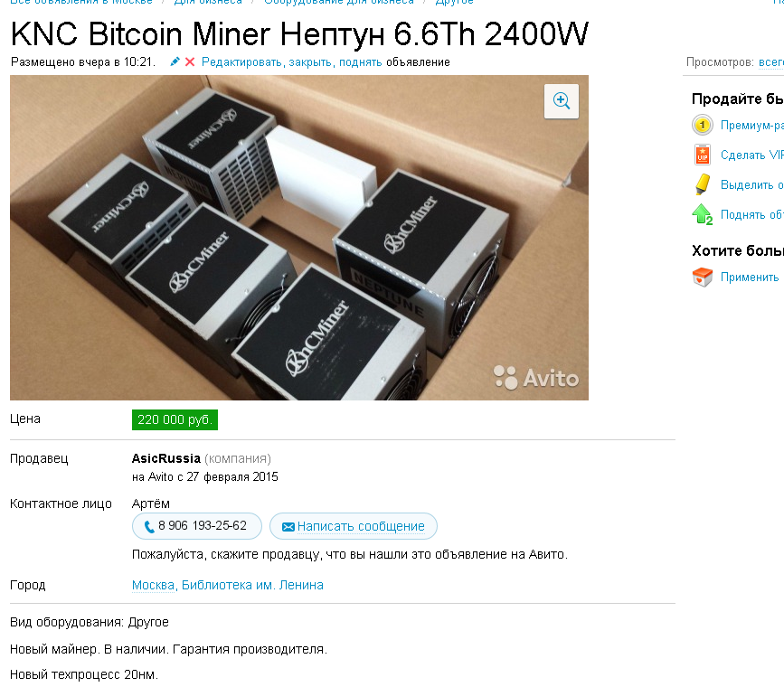Screen dimensions: 784x687
Task: Click the green up-arrow raise listing icon
Action: pyautogui.click(x=702, y=214)
